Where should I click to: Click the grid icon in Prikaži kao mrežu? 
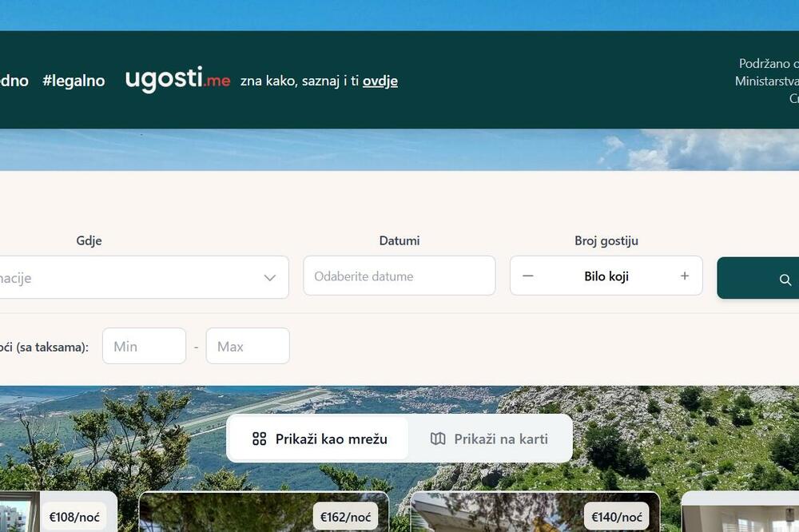(x=260, y=439)
